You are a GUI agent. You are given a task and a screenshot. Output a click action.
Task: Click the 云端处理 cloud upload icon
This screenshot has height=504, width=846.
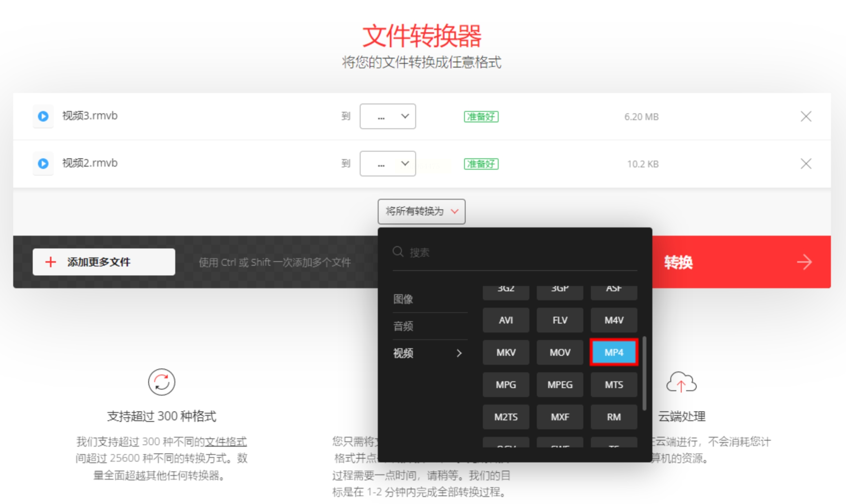tap(681, 382)
